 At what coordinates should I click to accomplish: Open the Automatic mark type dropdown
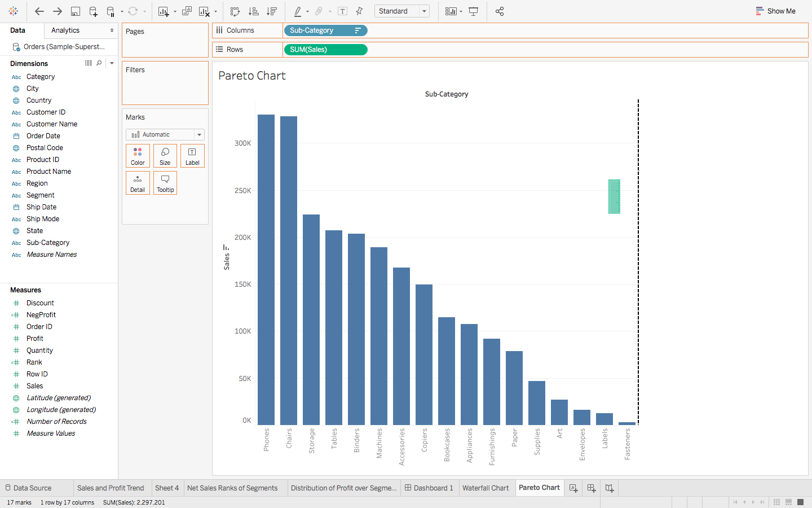165,134
